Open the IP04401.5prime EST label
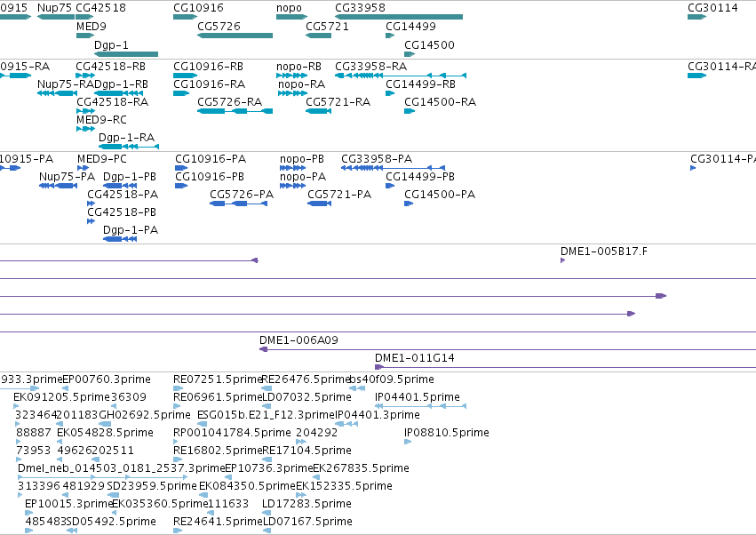Viewport: 756px width, 535px height. [x=418, y=397]
